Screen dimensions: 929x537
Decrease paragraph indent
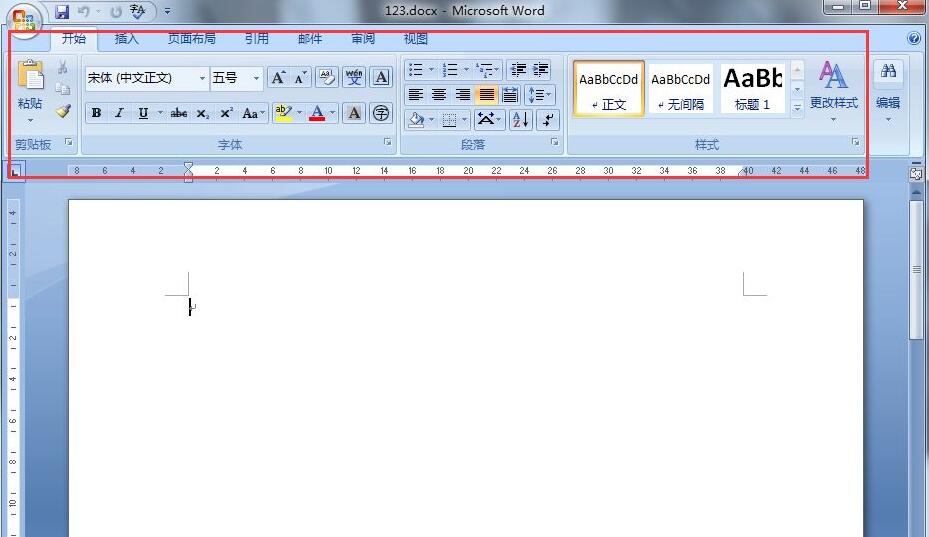pyautogui.click(x=518, y=70)
